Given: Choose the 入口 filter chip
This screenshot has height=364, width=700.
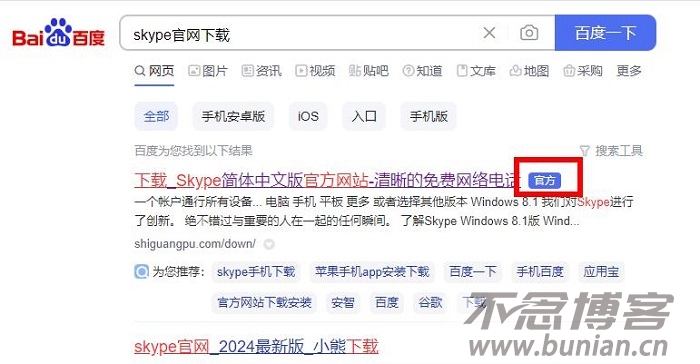Looking at the screenshot, I should coord(364,116).
